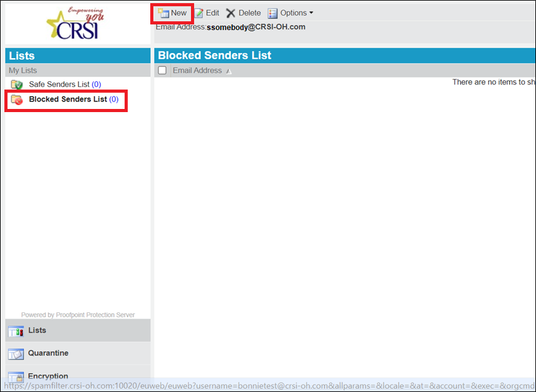Screen dimensions: 536x392
Task: Toggle the select-all checkbox in table header
Action: point(162,71)
